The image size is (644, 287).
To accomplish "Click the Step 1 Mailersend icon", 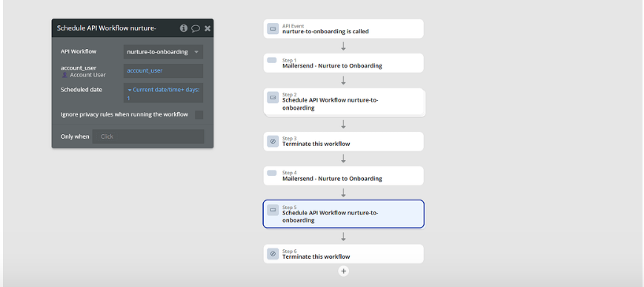I will click(x=272, y=60).
